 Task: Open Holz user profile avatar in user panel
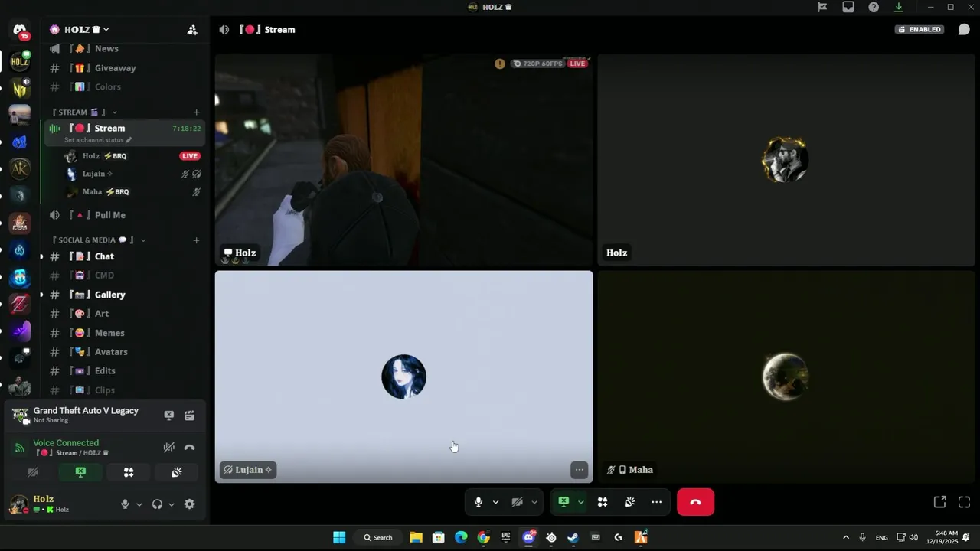[x=18, y=504]
